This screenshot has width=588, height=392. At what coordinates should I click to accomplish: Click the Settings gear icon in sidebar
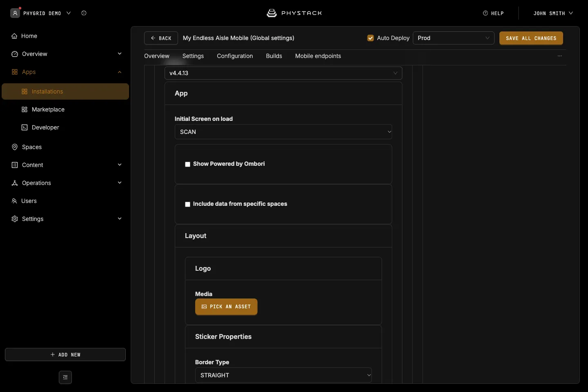(15, 219)
